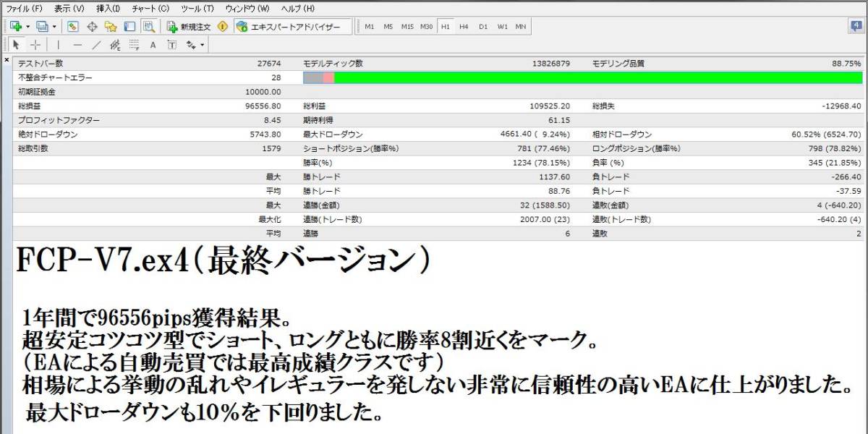Expand the new chart dropdown arrow

coord(28,27)
